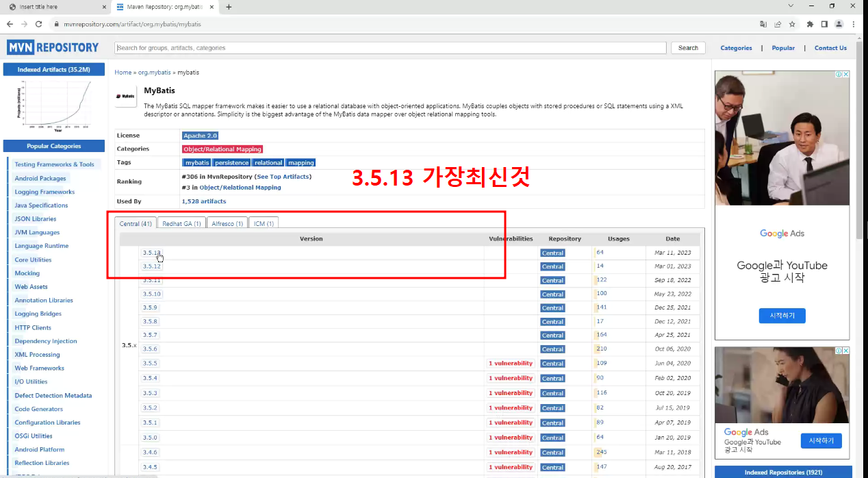Click the top ad 시작하기 button

pos(782,316)
